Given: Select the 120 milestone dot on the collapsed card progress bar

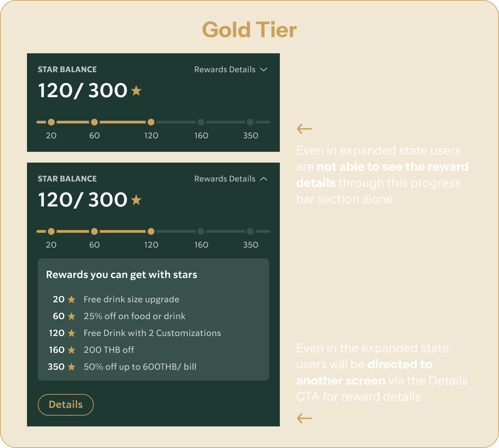Looking at the screenshot, I should pos(151,122).
